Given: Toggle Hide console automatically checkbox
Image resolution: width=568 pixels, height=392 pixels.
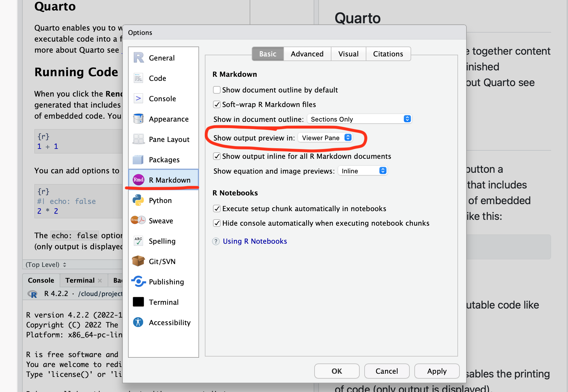Looking at the screenshot, I should [217, 223].
